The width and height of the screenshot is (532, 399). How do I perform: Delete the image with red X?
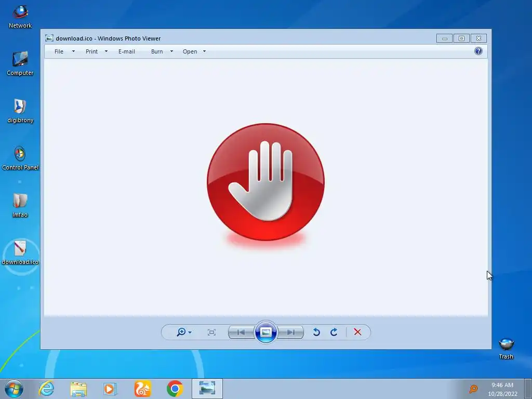357,332
